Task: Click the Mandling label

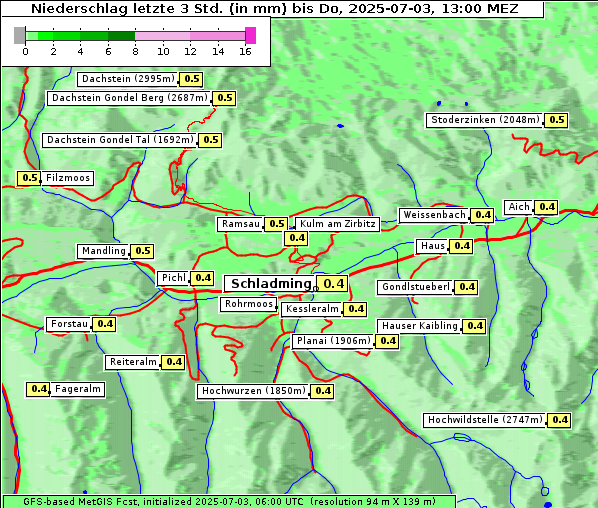Action: coord(103,251)
